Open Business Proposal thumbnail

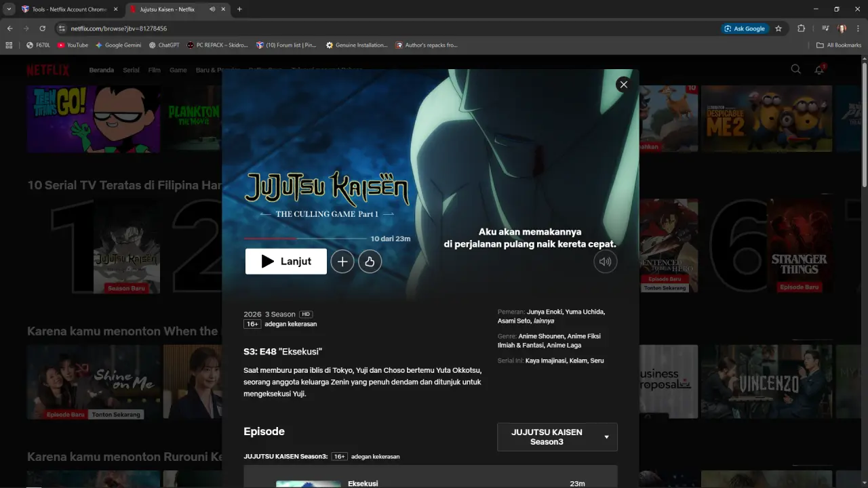[x=668, y=382]
